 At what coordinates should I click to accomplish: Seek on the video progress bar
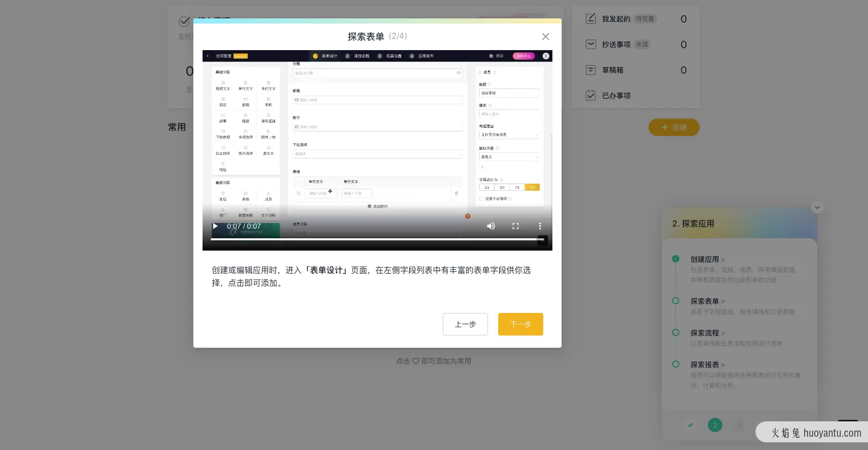377,239
